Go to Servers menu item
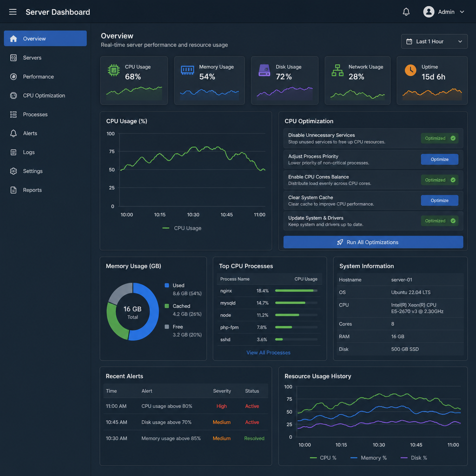Image resolution: width=476 pixels, height=476 pixels. pyautogui.click(x=45, y=58)
